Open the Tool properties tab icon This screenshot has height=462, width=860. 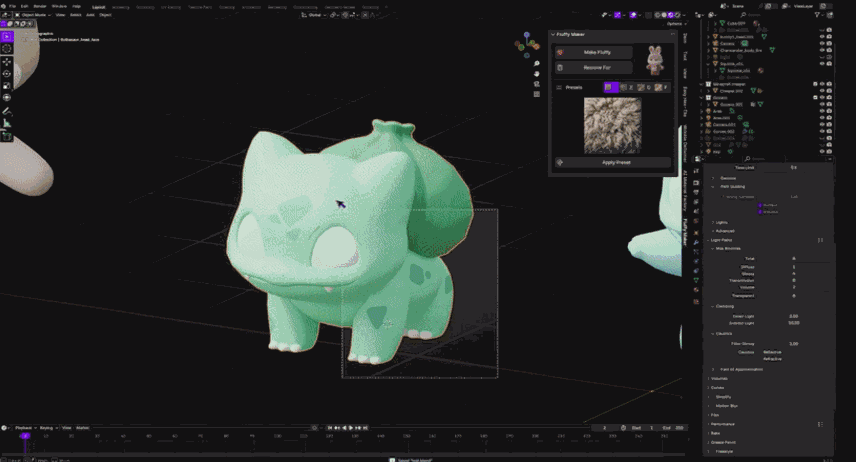(x=697, y=171)
